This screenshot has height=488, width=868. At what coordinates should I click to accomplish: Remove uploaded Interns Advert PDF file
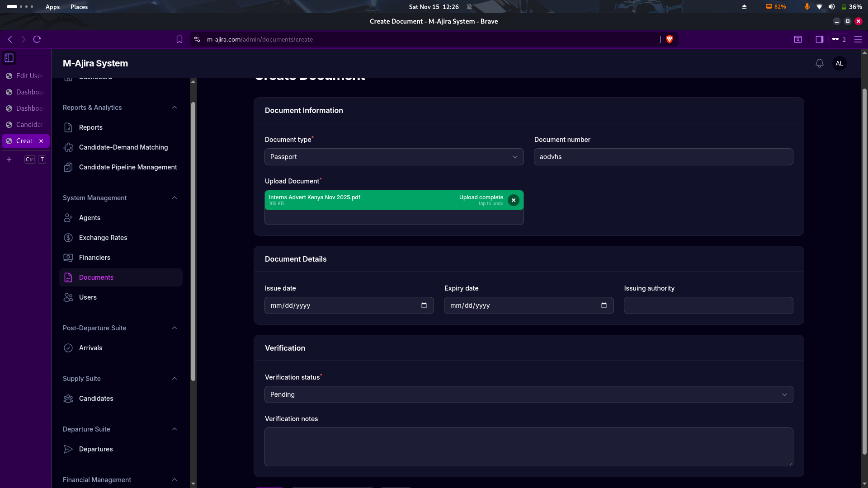pyautogui.click(x=513, y=200)
